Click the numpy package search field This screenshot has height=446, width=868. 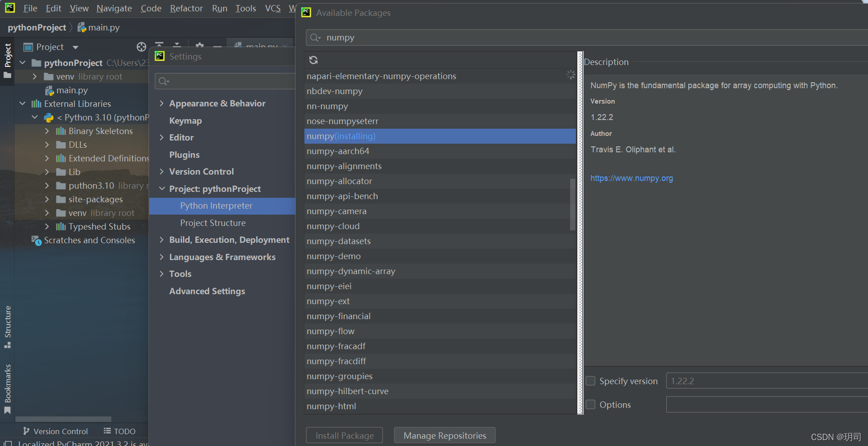coord(587,38)
